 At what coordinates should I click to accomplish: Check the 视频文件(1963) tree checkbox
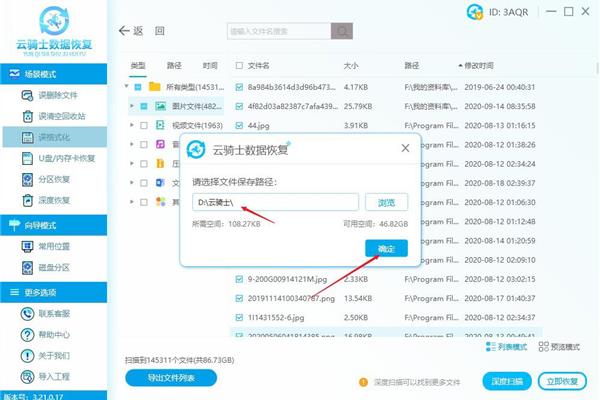tap(144, 126)
